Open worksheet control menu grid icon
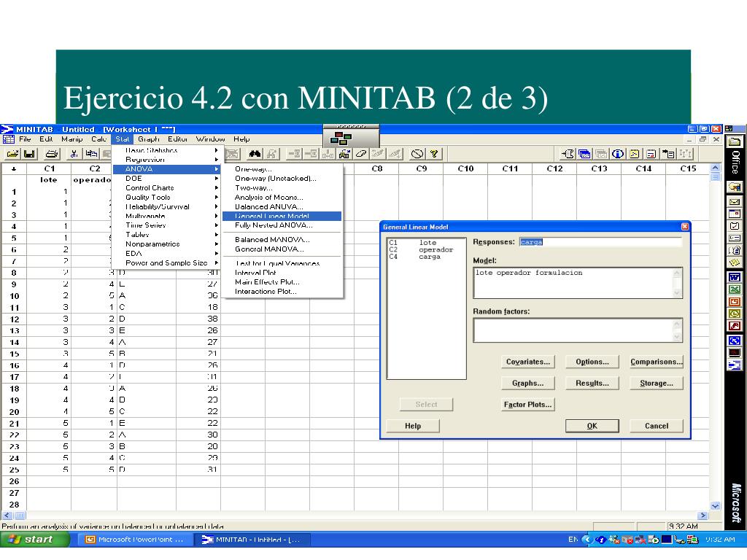The image size is (747, 560). pos(9,139)
